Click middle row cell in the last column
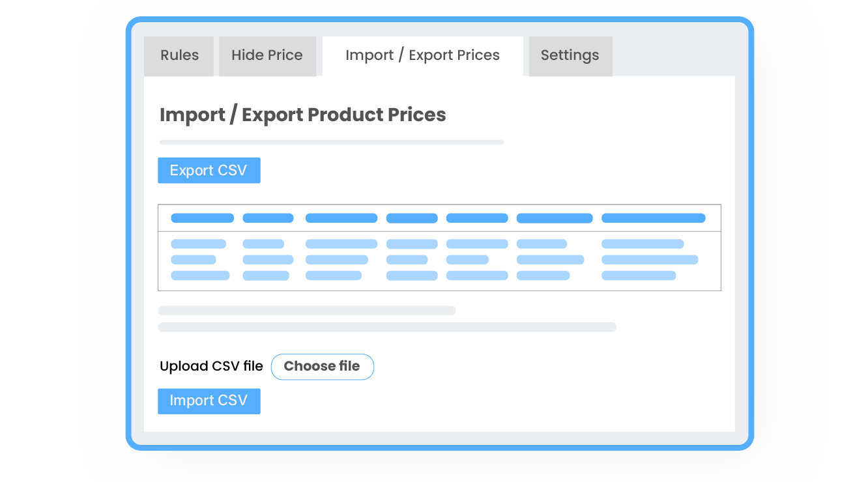868x482 pixels. [x=649, y=260]
